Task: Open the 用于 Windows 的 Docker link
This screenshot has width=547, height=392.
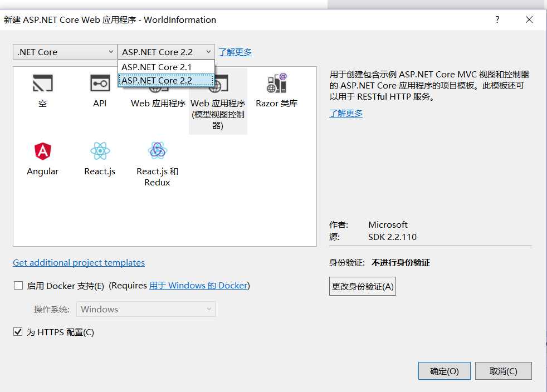Action: [x=198, y=286]
